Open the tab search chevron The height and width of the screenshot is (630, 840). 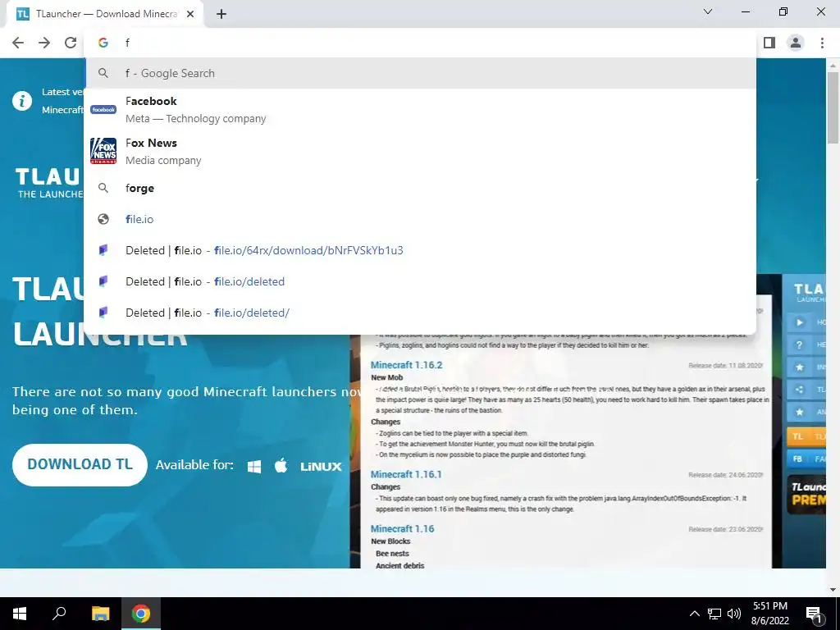(x=708, y=11)
